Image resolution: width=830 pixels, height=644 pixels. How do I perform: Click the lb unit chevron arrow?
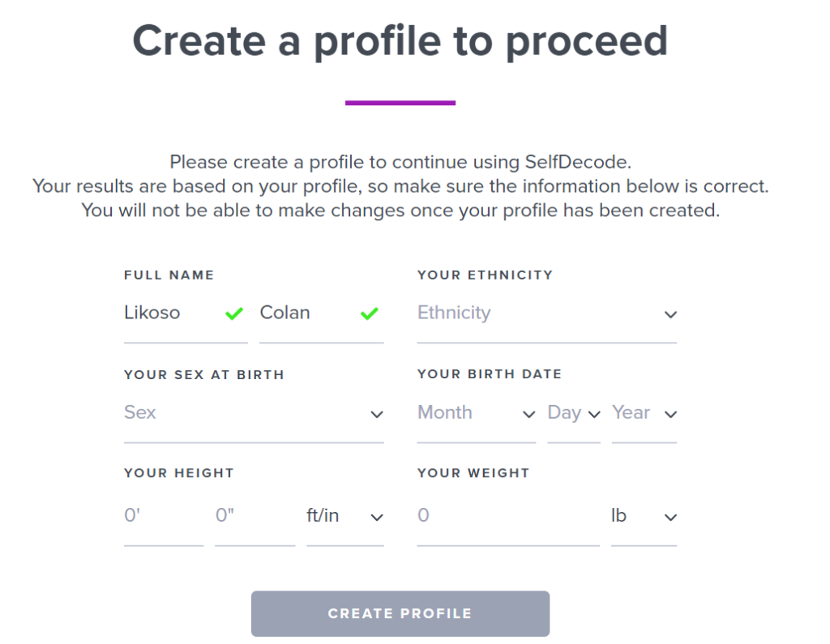[670, 518]
